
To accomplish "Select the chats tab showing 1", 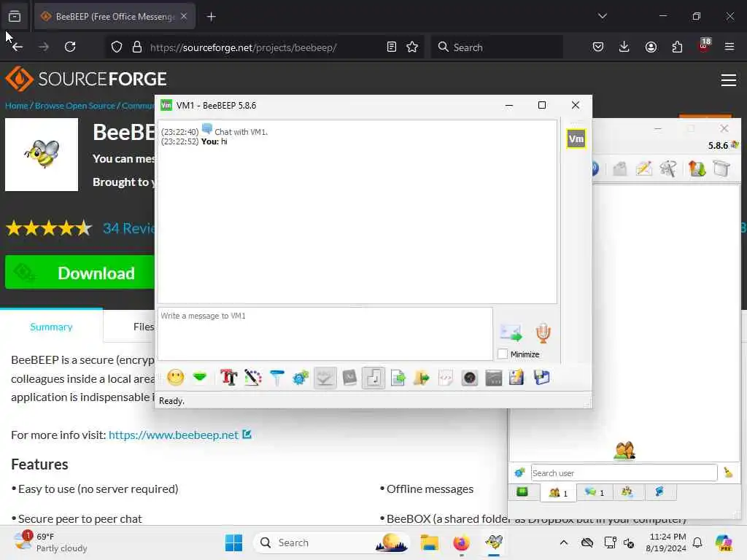I will (594, 492).
